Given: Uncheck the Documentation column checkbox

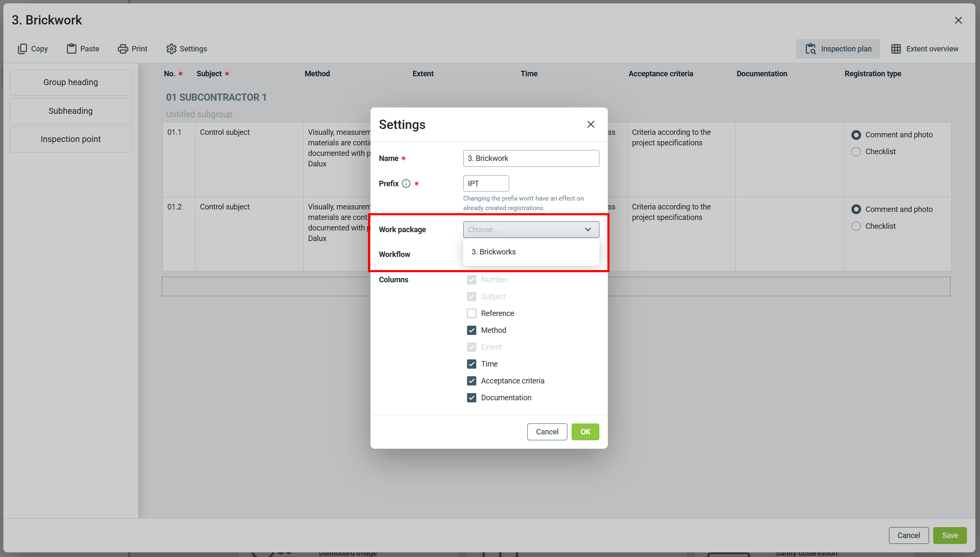Looking at the screenshot, I should click(472, 398).
